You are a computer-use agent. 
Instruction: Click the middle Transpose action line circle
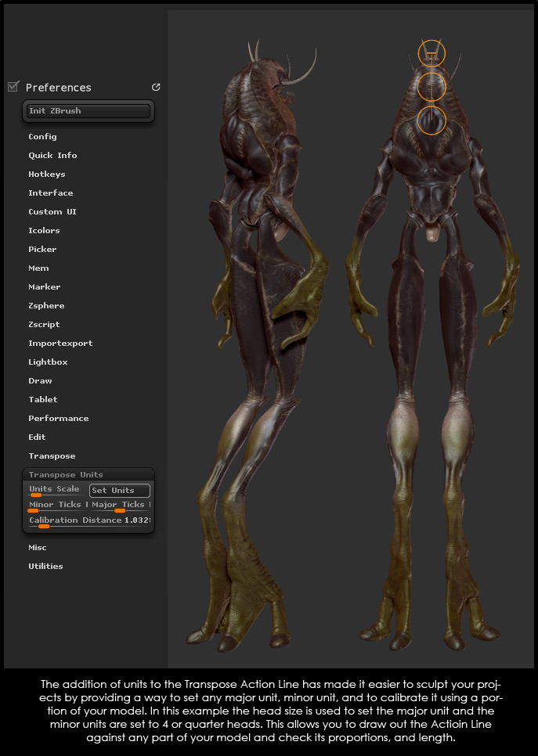(431, 87)
